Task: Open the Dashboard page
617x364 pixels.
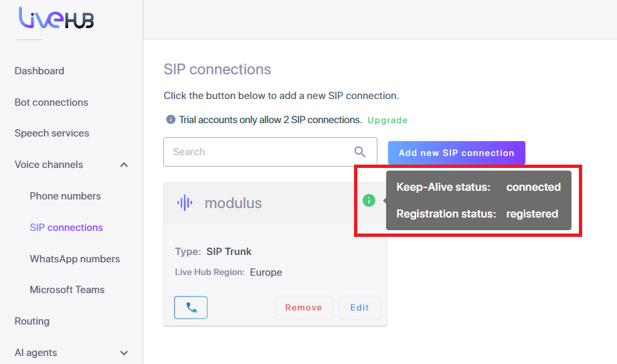Action: point(39,71)
